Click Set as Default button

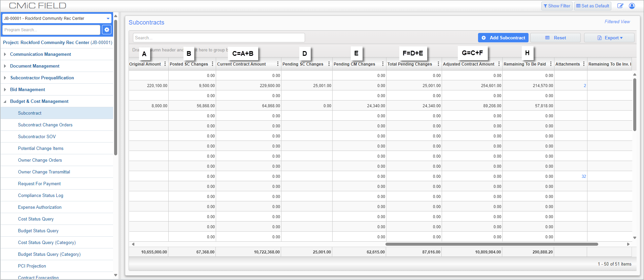[592, 6]
